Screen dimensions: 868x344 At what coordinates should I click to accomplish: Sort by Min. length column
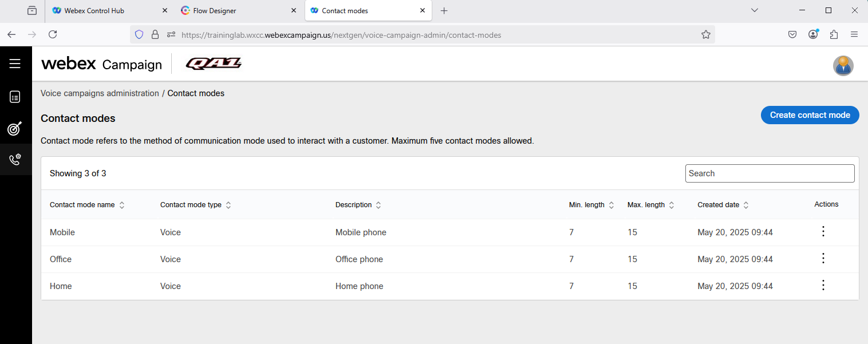(611, 205)
